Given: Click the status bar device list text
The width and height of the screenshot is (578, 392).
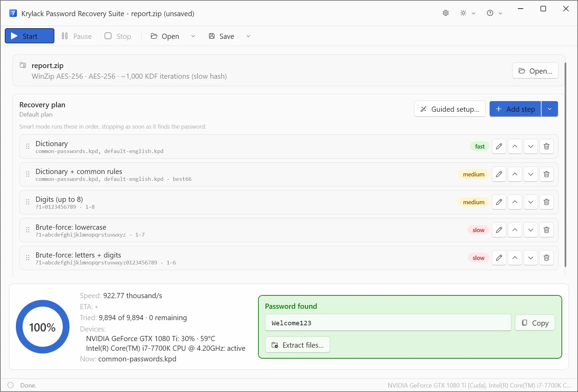Looking at the screenshot, I should point(479,385).
